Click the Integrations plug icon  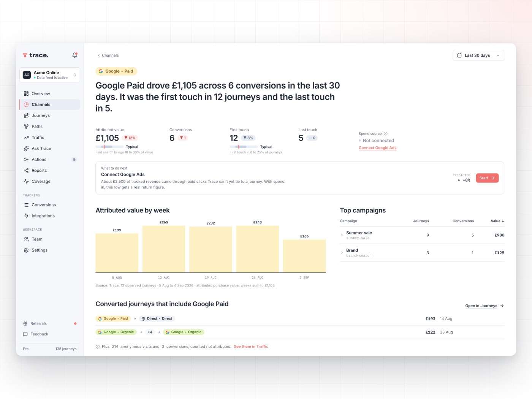26,216
